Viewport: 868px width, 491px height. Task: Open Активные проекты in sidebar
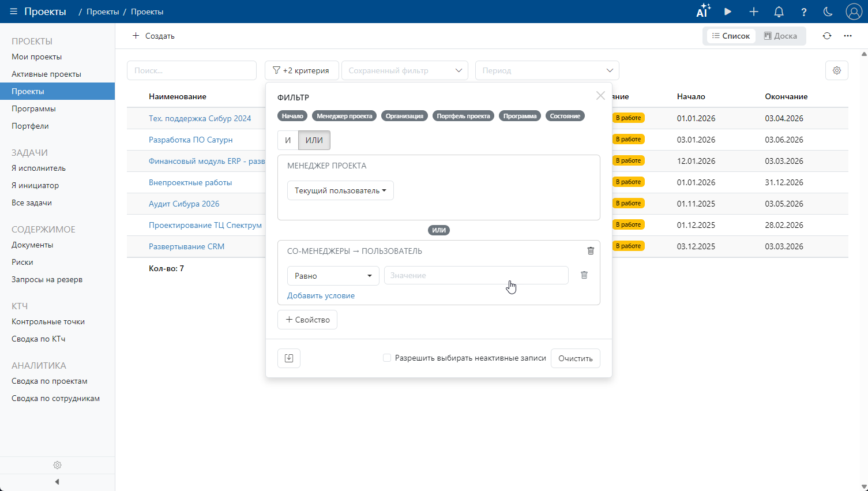click(46, 74)
